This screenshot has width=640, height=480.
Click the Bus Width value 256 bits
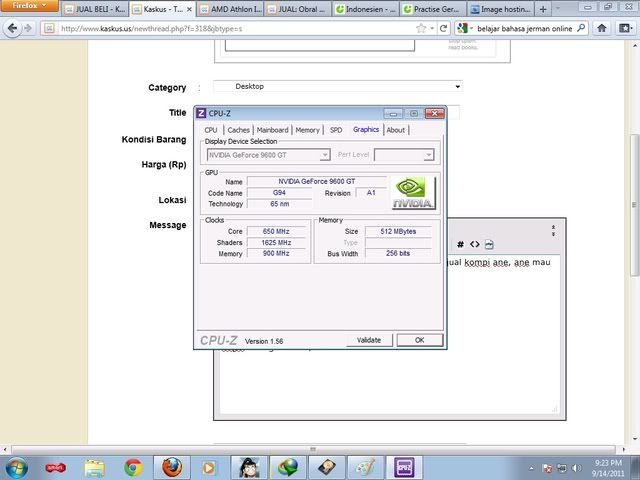398,253
